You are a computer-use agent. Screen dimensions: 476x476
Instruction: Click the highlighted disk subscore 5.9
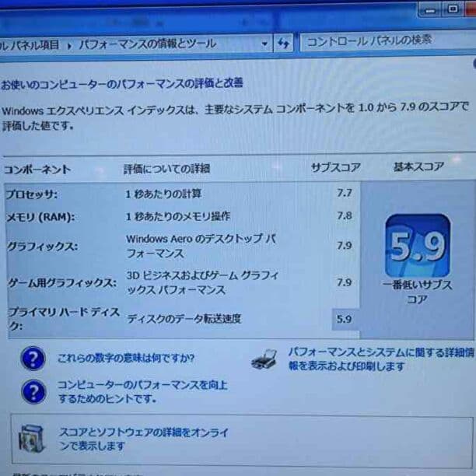point(345,319)
